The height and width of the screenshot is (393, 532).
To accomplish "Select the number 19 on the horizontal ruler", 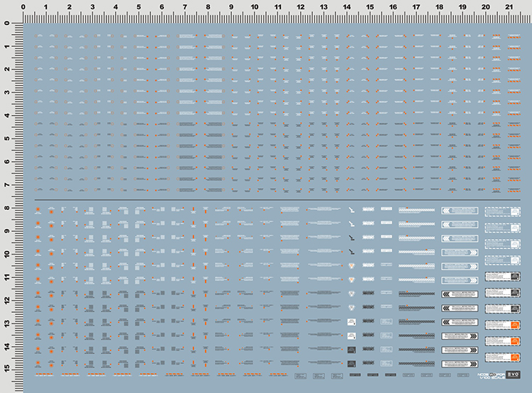I will coord(462,7).
